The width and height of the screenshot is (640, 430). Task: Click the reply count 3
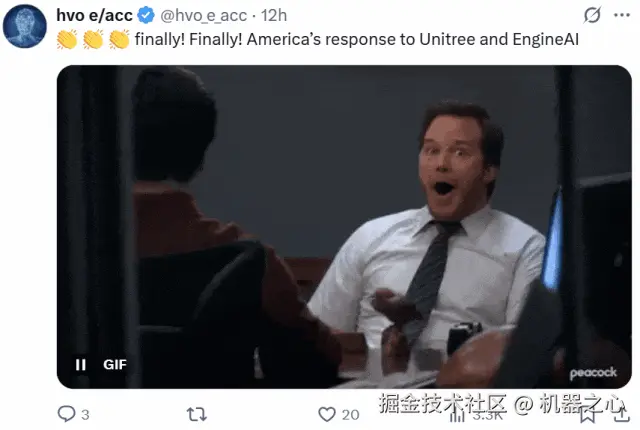(x=85, y=414)
